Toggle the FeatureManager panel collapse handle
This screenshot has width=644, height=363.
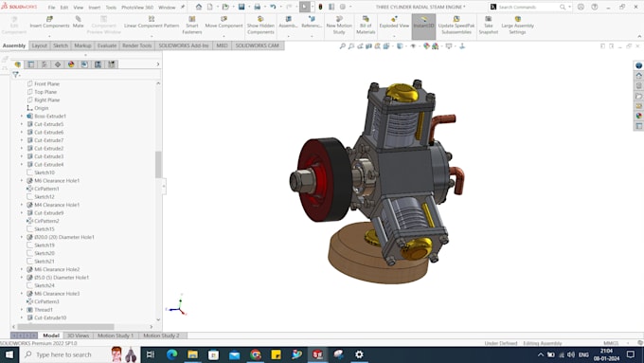coord(164,186)
